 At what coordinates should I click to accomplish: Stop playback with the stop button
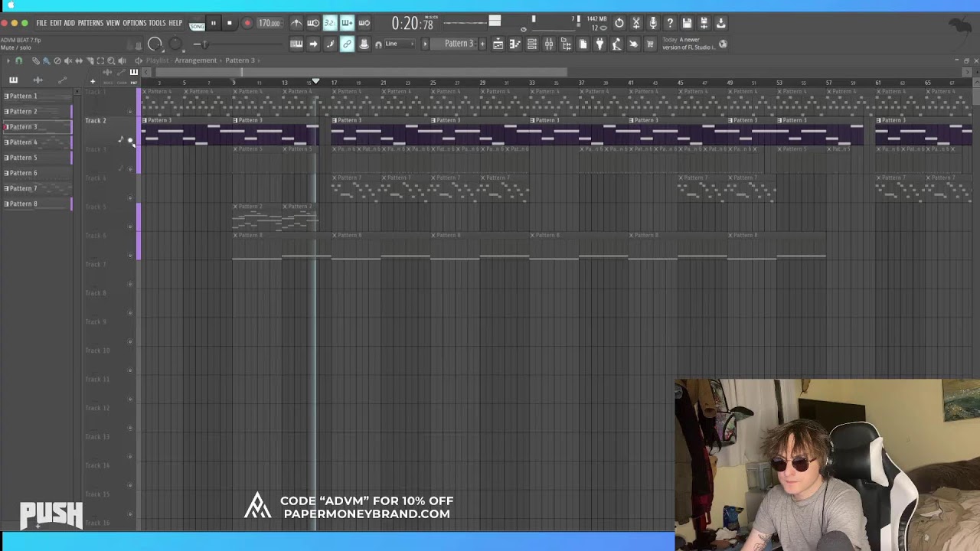click(229, 23)
